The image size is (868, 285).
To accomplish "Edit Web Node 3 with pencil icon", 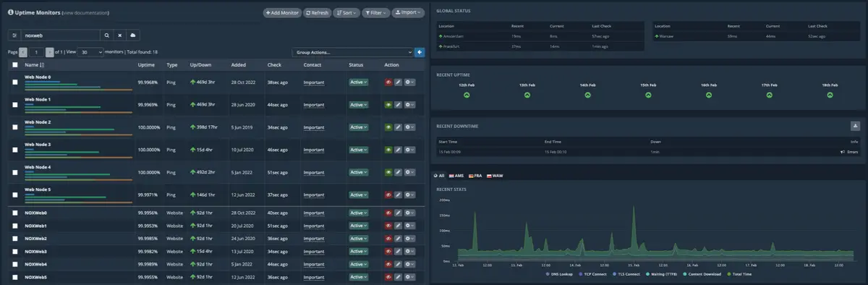I will (398, 150).
